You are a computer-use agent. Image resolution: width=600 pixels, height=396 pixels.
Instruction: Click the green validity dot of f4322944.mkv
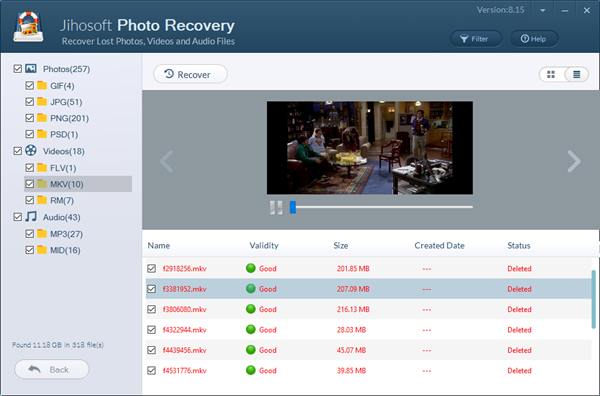(x=251, y=329)
